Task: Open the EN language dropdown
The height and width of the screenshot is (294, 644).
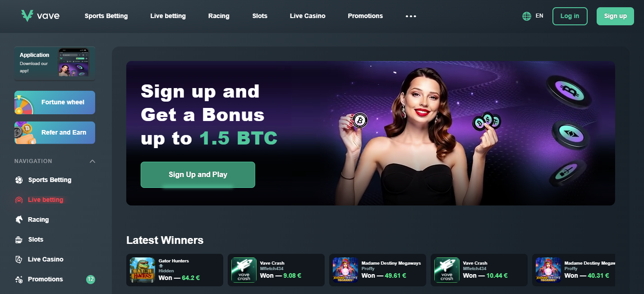Action: [x=539, y=16]
